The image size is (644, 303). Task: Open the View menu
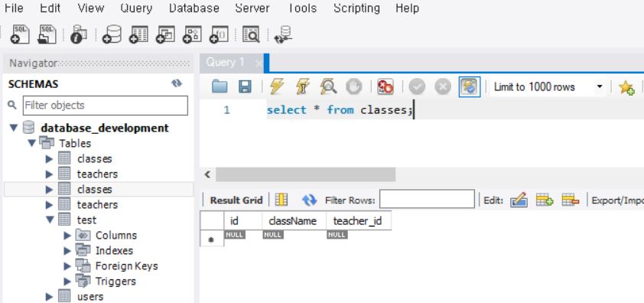(90, 8)
